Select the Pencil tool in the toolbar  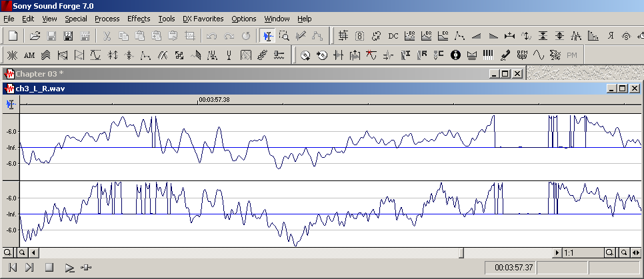pyautogui.click(x=301, y=35)
